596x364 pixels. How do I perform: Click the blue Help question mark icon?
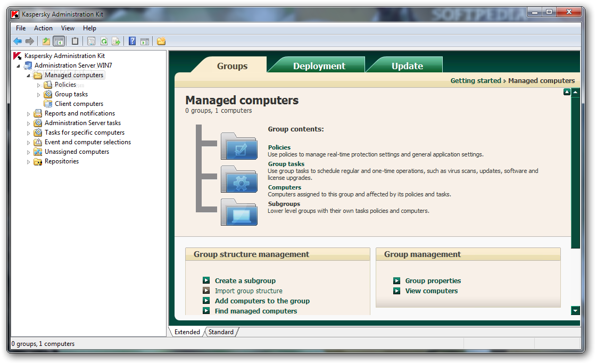(x=133, y=41)
